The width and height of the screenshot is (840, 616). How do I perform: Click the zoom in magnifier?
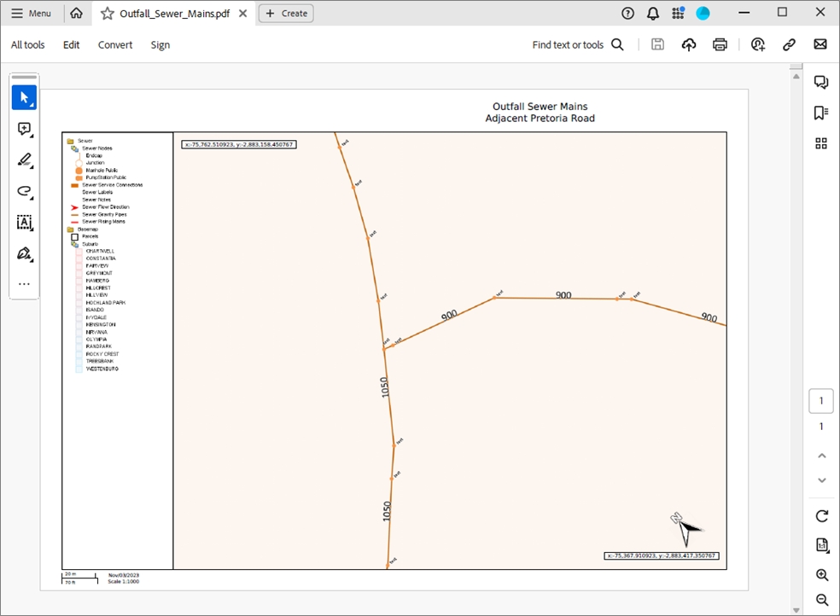[x=821, y=575]
